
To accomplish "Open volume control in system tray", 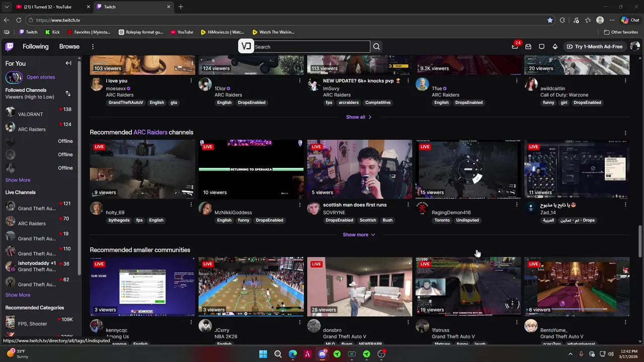I will click(x=611, y=354).
